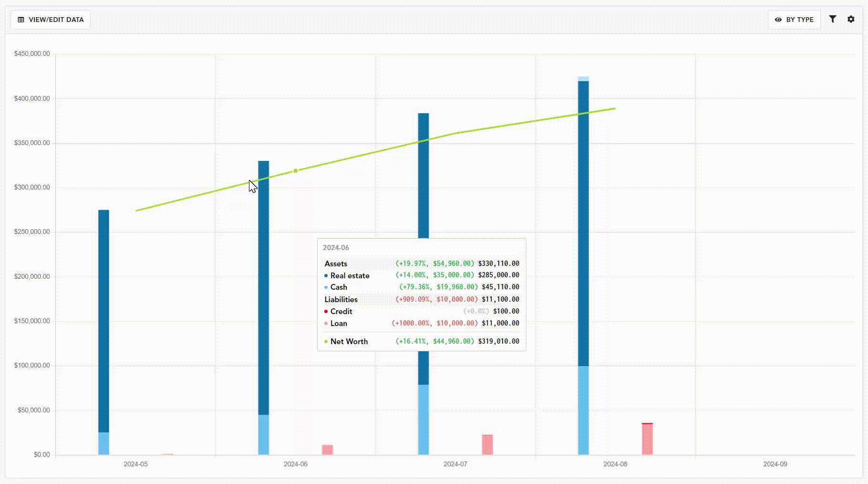Click Real estate value $285,000.00
This screenshot has height=484, width=868.
click(499, 275)
